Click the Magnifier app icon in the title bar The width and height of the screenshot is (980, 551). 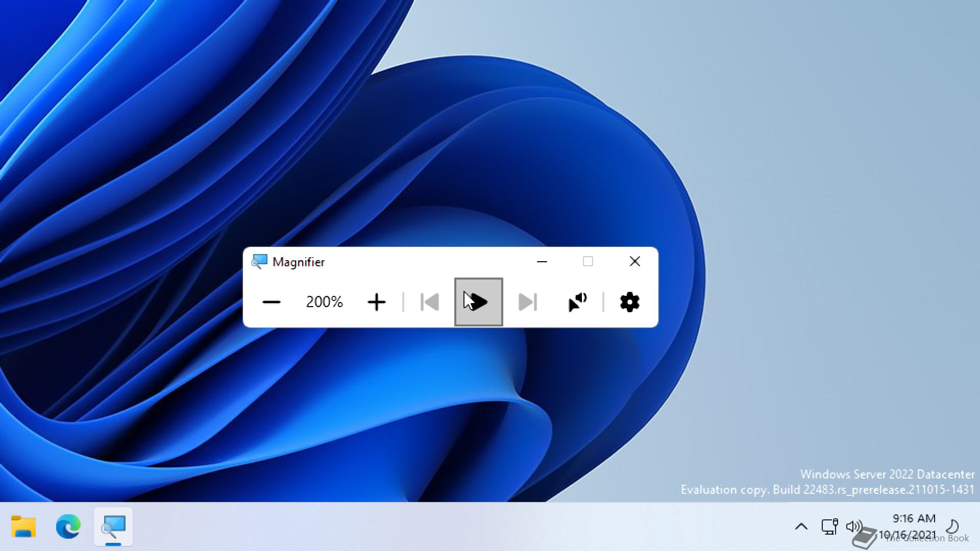tap(259, 262)
